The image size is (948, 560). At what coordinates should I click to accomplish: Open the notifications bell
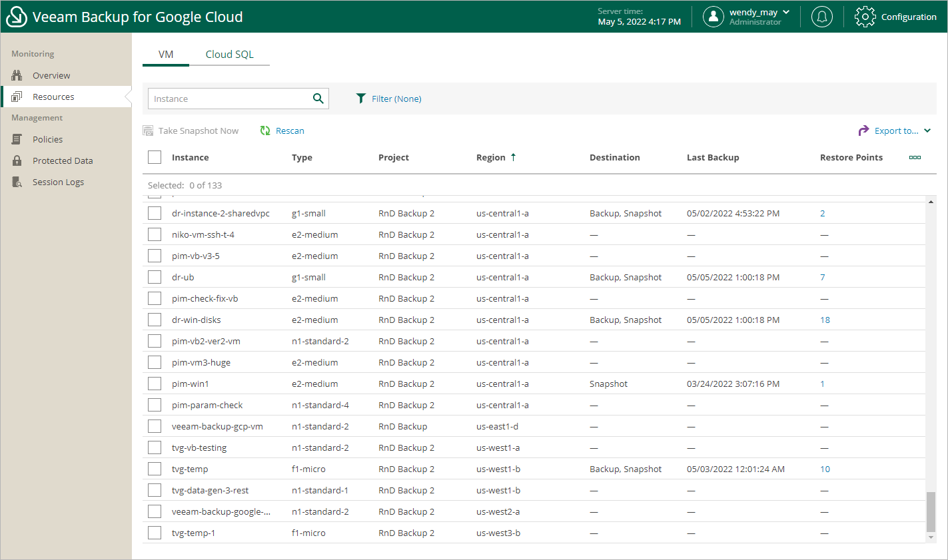tap(822, 17)
